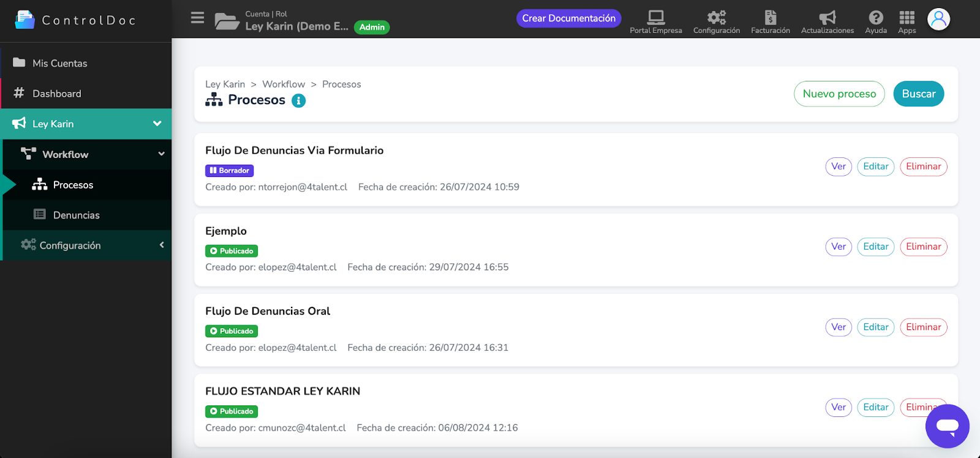
Task: Open Portal Empresa laptop icon
Action: [656, 17]
